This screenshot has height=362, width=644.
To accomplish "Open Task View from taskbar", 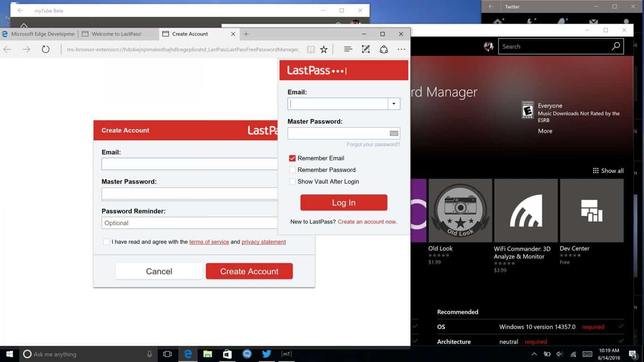I will pos(167,354).
